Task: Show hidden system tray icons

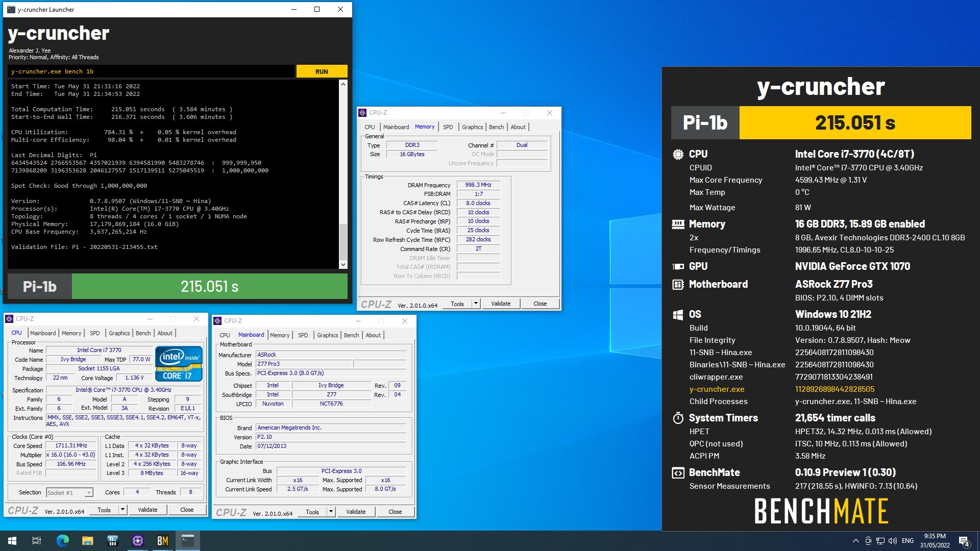Action: point(855,541)
